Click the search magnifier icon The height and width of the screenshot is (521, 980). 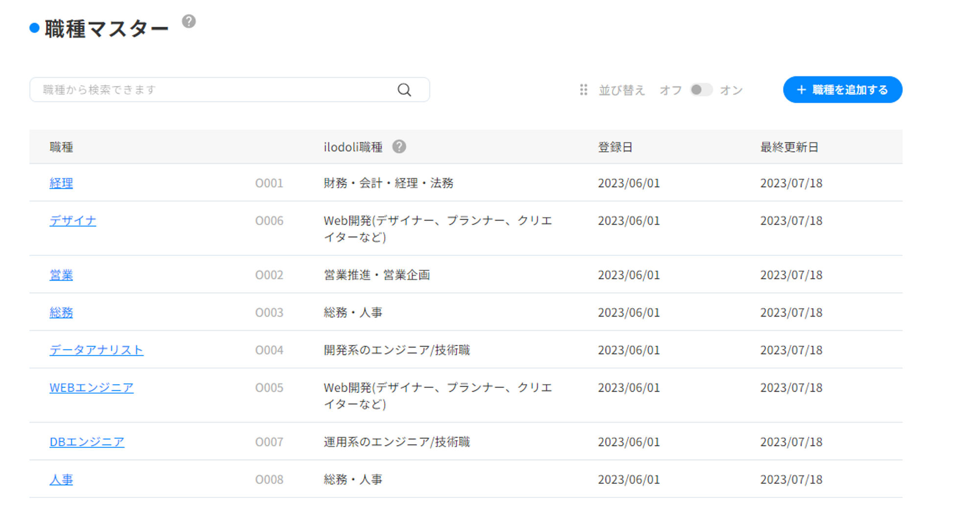tap(404, 90)
